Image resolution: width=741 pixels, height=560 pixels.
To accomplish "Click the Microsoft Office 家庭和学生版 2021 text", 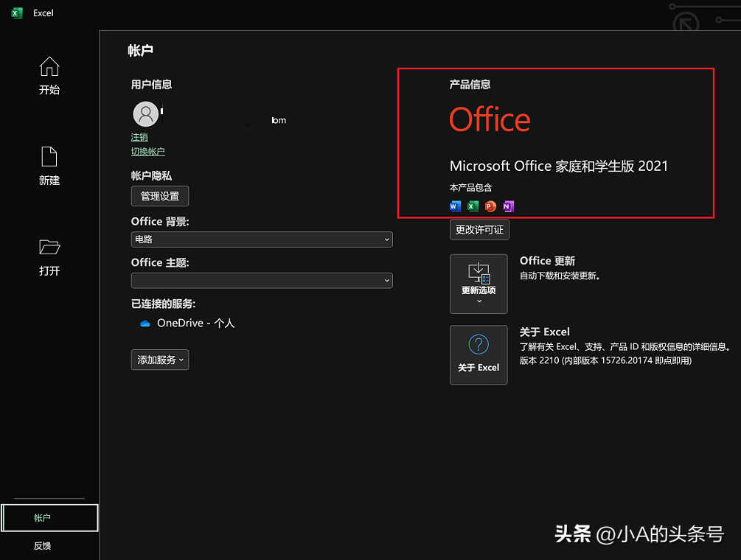I will click(559, 167).
